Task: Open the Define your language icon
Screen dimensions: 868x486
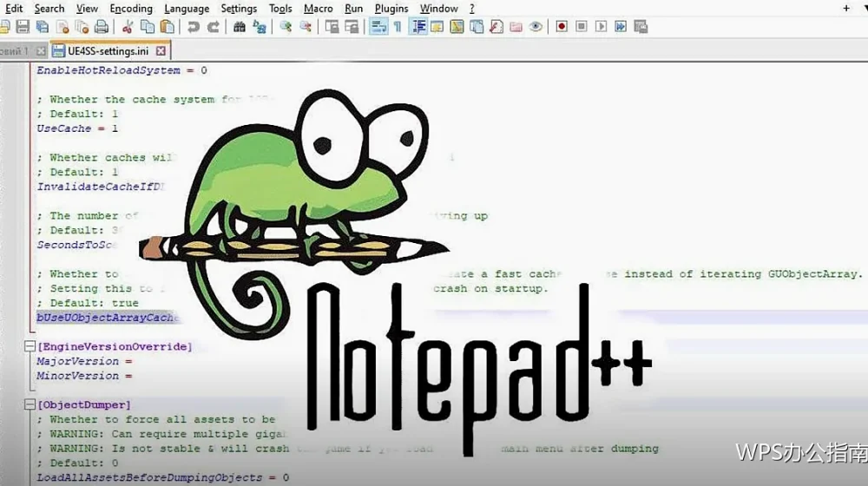Action: 437,27
